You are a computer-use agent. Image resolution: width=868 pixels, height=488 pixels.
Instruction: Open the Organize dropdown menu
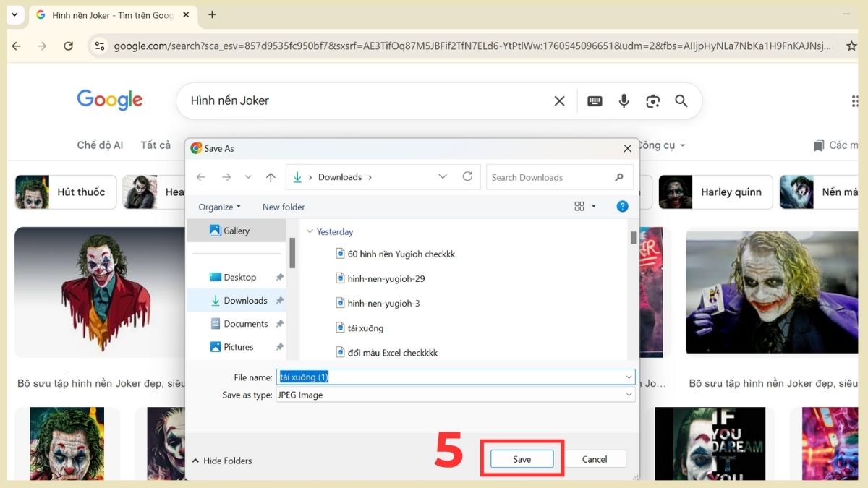[219, 207]
